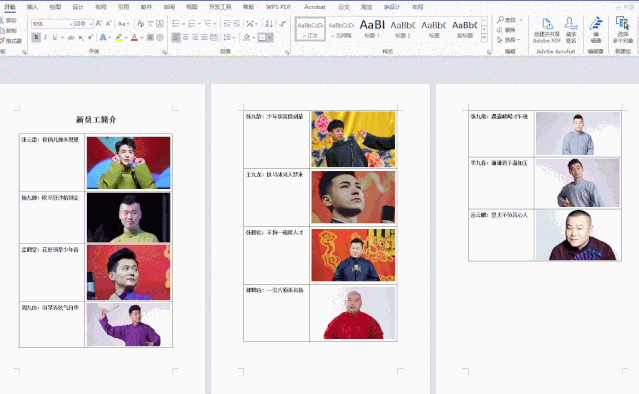Open the font size dropdown
Image resolution: width=639 pixels, height=394 pixels.
[x=91, y=24]
